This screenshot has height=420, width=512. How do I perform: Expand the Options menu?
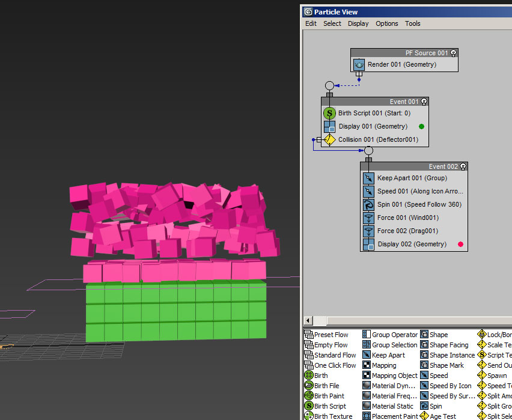[x=386, y=23]
